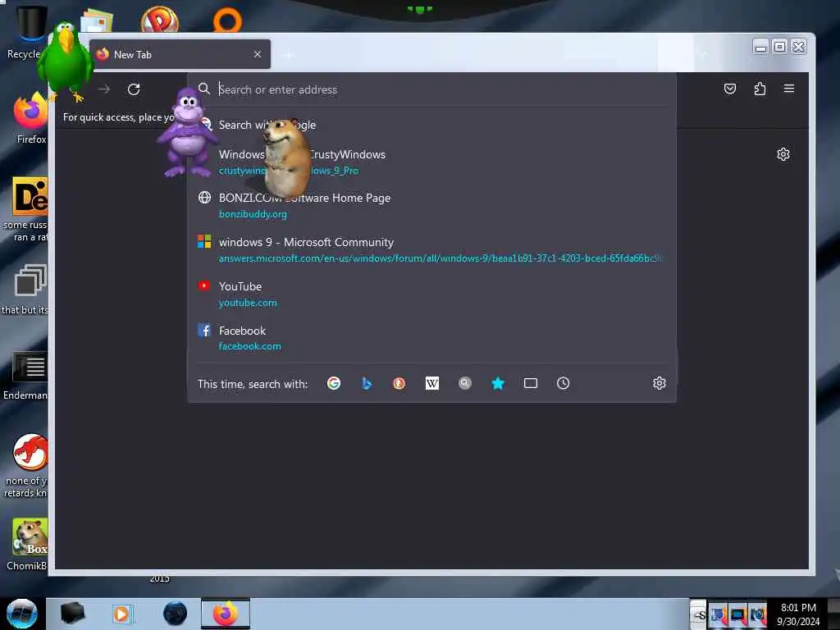Open the black box taskbar icon
This screenshot has width=840, height=630.
pyautogui.click(x=72, y=614)
